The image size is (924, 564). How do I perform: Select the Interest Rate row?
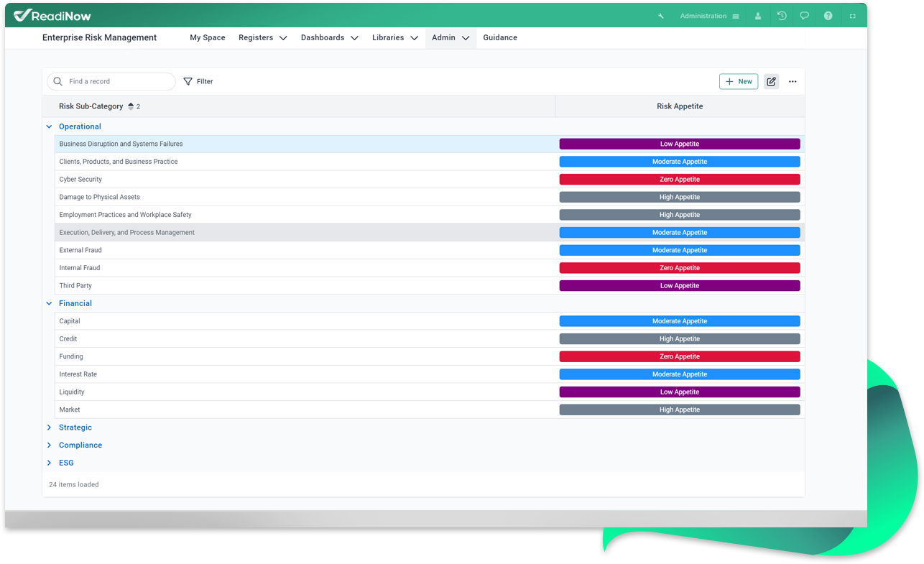[430, 374]
